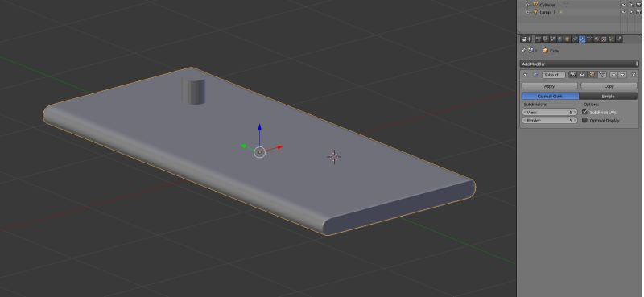Viewport: 644px width, 297px height.
Task: Open the Texture properties tab
Action: click(604, 39)
